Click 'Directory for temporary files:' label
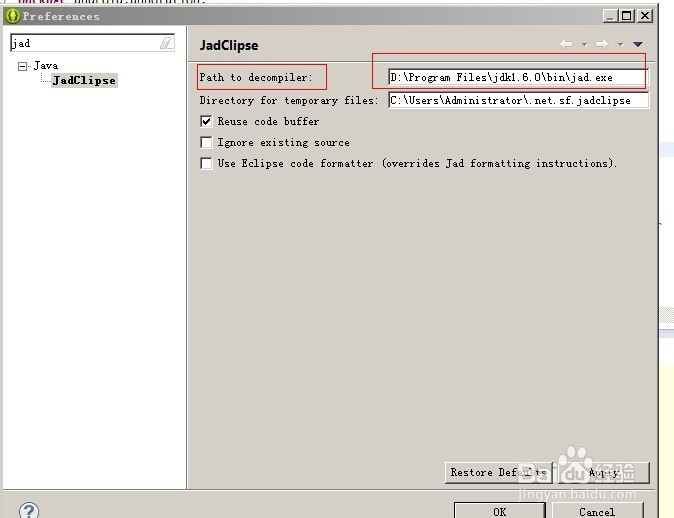Image resolution: width=674 pixels, height=518 pixels. point(288,100)
